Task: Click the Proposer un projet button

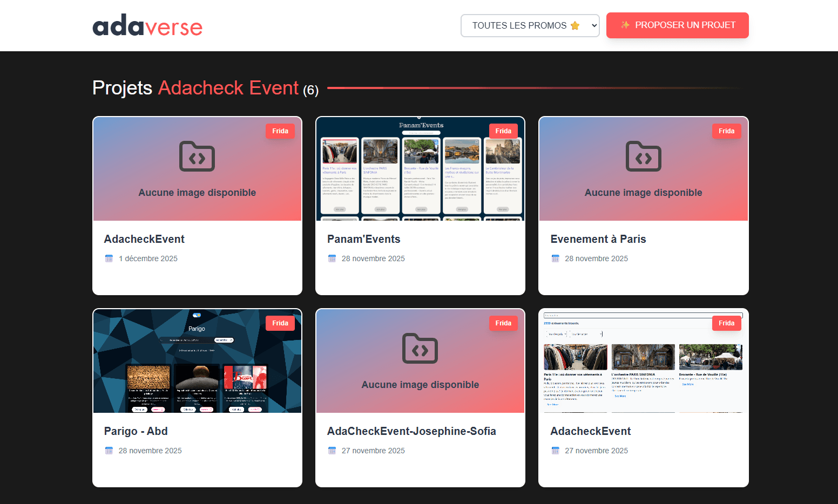Action: pos(677,25)
